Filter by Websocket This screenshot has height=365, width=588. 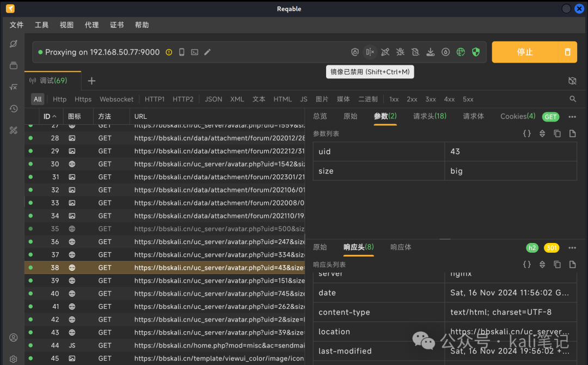point(117,99)
